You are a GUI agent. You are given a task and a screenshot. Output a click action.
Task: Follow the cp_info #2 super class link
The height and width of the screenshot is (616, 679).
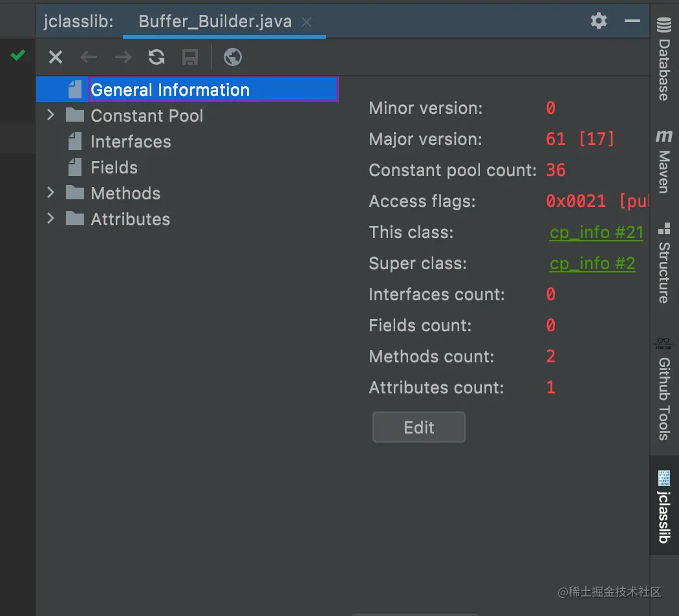[x=592, y=263]
